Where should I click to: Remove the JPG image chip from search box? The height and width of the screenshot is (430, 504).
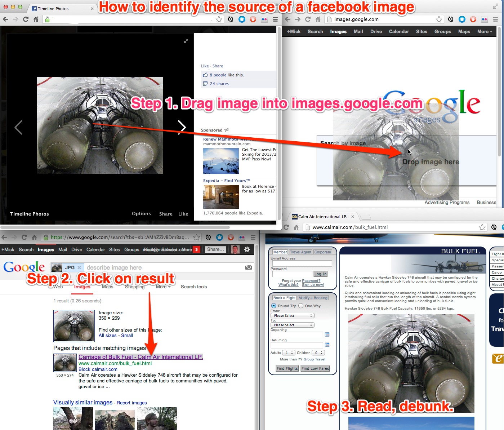79,267
